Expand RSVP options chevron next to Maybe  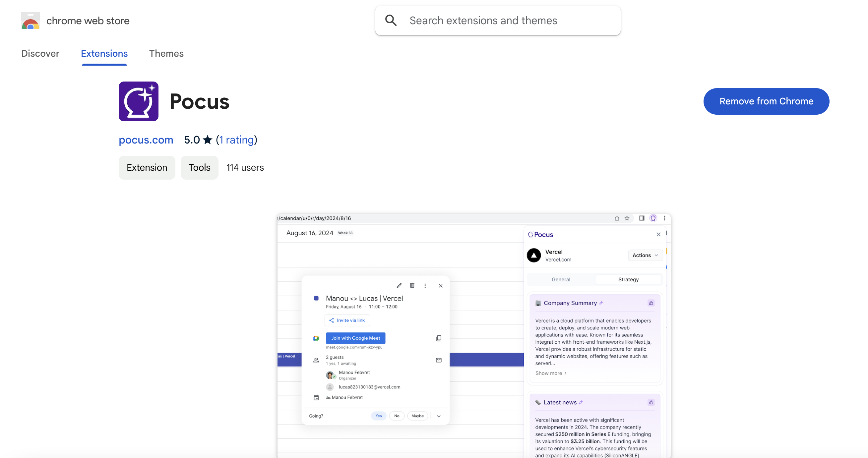438,416
